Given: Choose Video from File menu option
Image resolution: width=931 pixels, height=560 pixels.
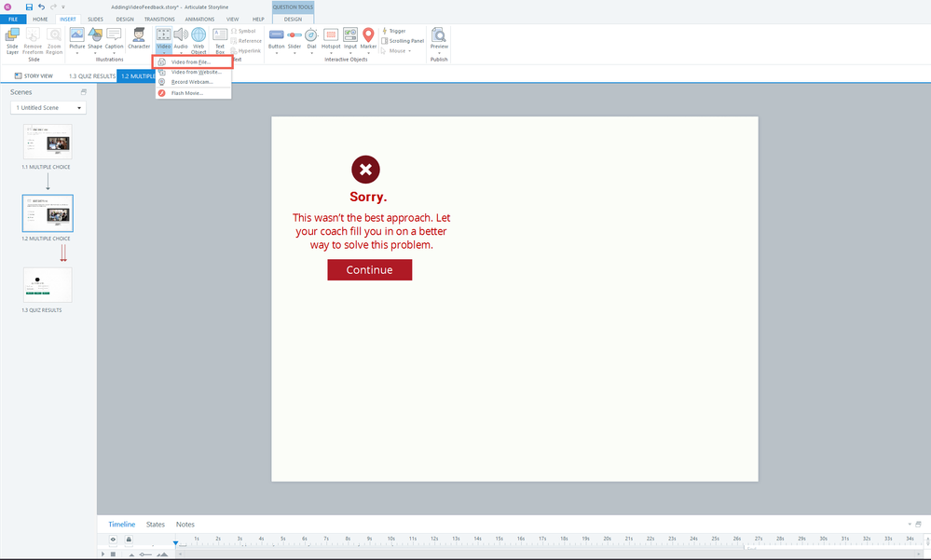Looking at the screenshot, I should pos(191,62).
